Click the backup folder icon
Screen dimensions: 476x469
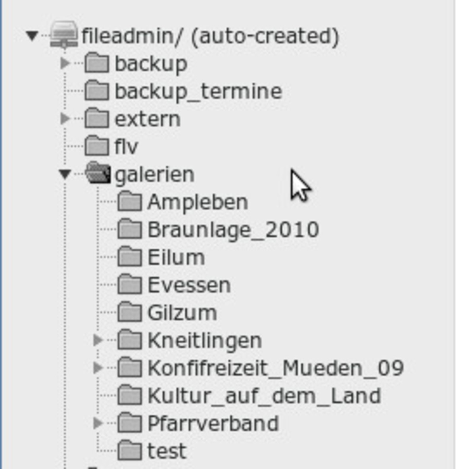pos(97,63)
